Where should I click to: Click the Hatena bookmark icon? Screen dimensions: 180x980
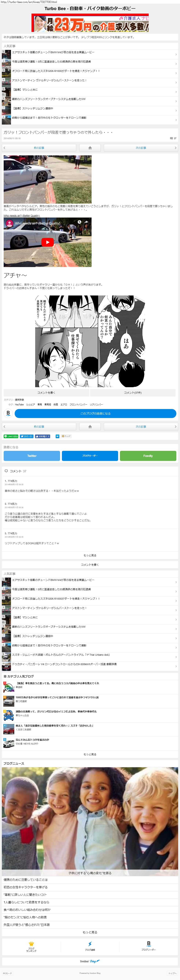[57, 436]
